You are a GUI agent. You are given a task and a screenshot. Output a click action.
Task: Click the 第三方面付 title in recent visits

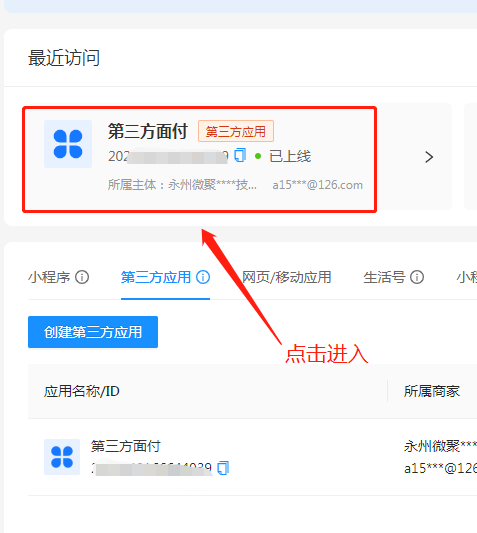[148, 131]
